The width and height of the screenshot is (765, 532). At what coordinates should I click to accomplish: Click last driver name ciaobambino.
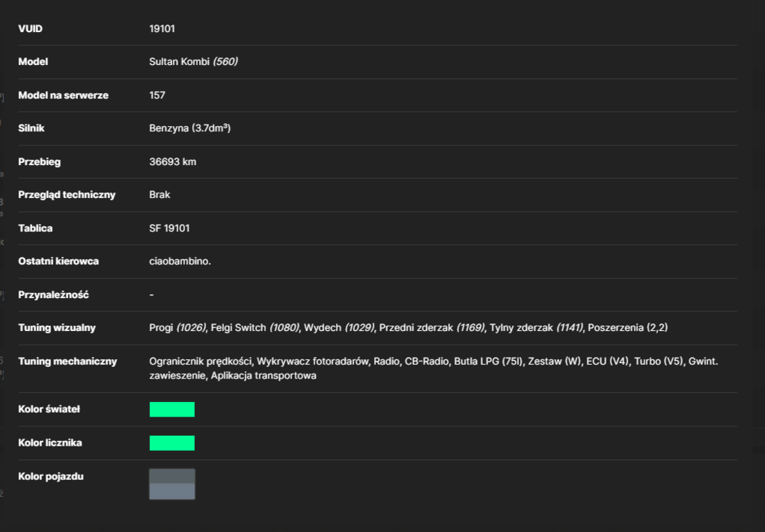point(180,261)
